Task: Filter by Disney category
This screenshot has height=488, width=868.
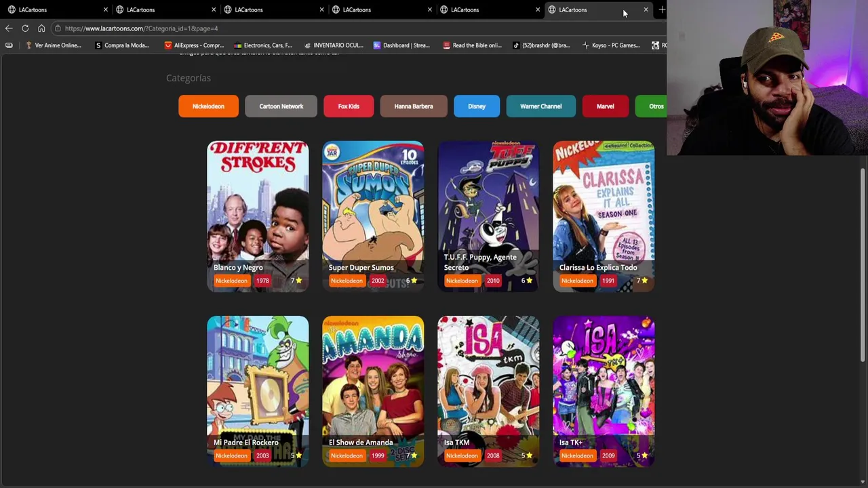Action: pyautogui.click(x=477, y=106)
